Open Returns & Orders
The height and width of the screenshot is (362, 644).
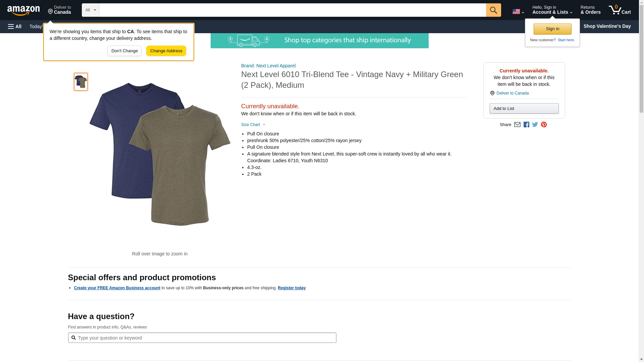[590, 10]
